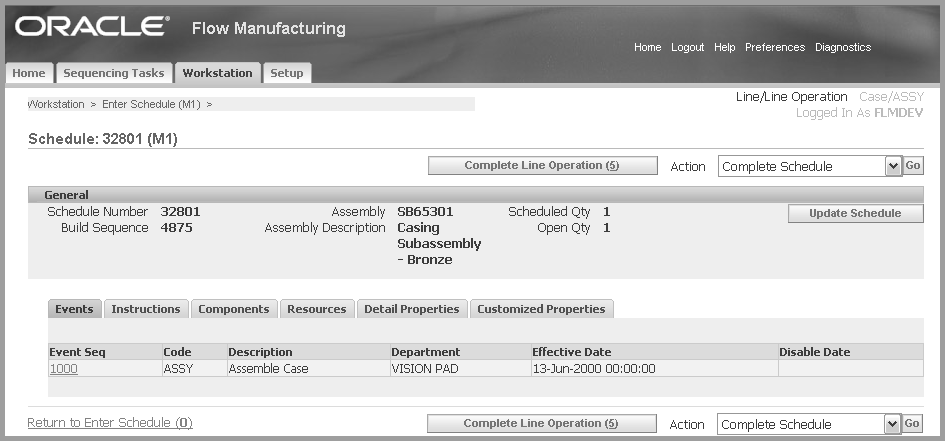Open the Components subtab
Image resolution: width=945 pixels, height=441 pixels.
(234, 309)
